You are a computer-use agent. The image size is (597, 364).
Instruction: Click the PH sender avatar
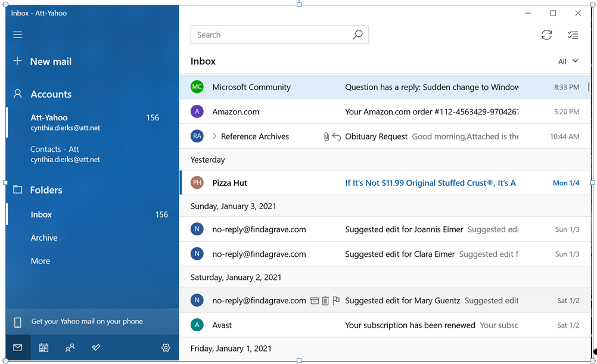(197, 183)
